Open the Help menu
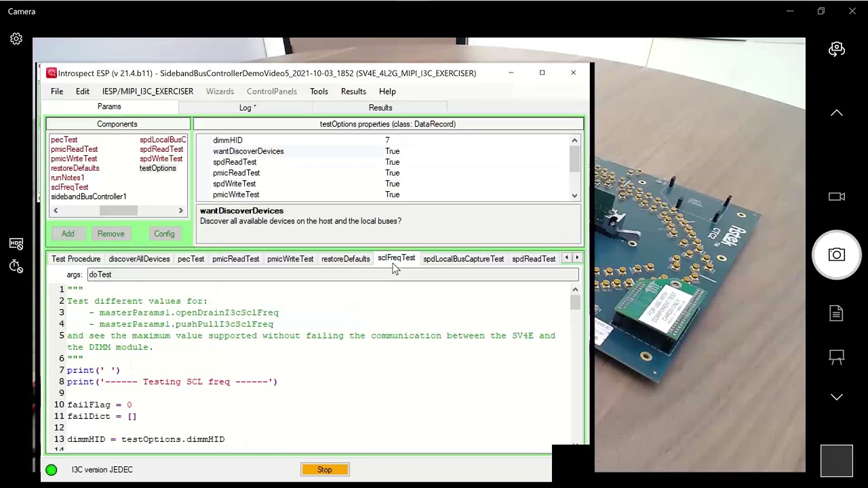 [x=387, y=91]
